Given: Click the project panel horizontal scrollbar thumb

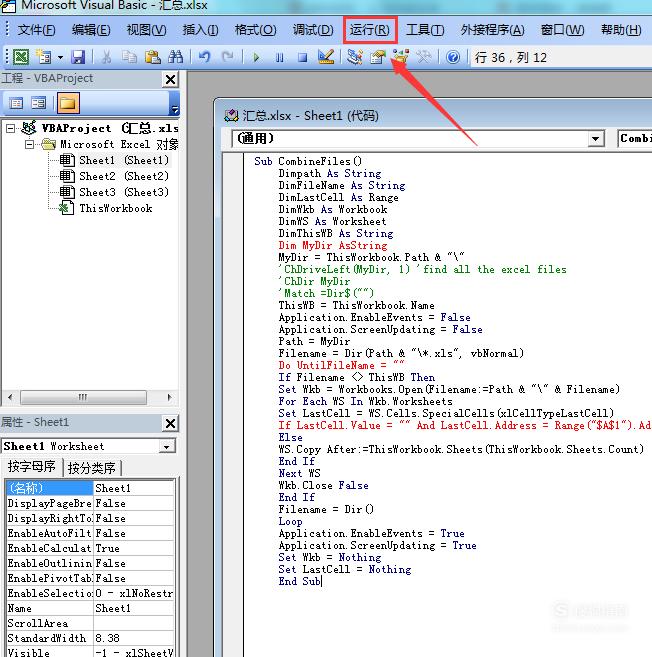Looking at the screenshot, I should 83,397.
